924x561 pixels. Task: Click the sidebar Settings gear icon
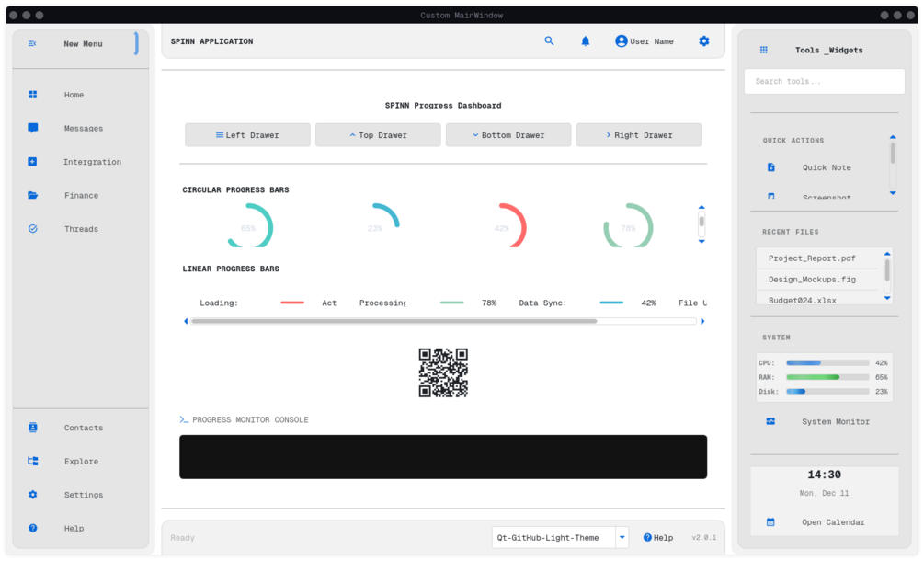point(33,495)
